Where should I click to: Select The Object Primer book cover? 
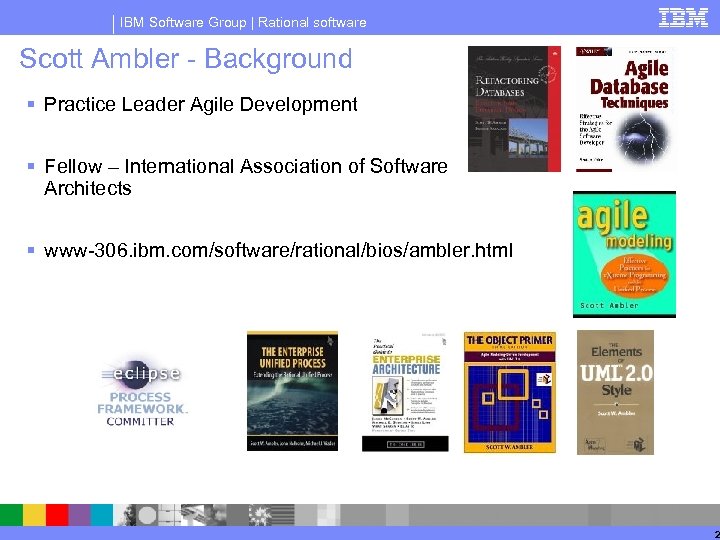click(x=510, y=393)
